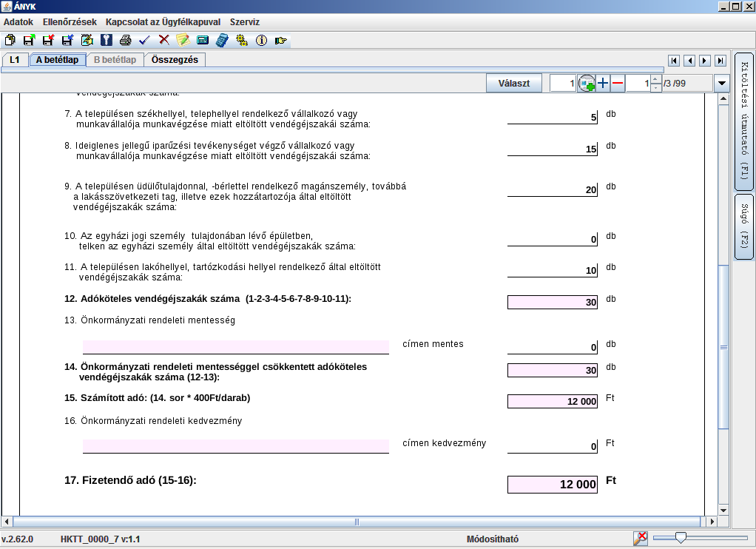Click the Választ button
The width and height of the screenshot is (756, 549).
[514, 83]
